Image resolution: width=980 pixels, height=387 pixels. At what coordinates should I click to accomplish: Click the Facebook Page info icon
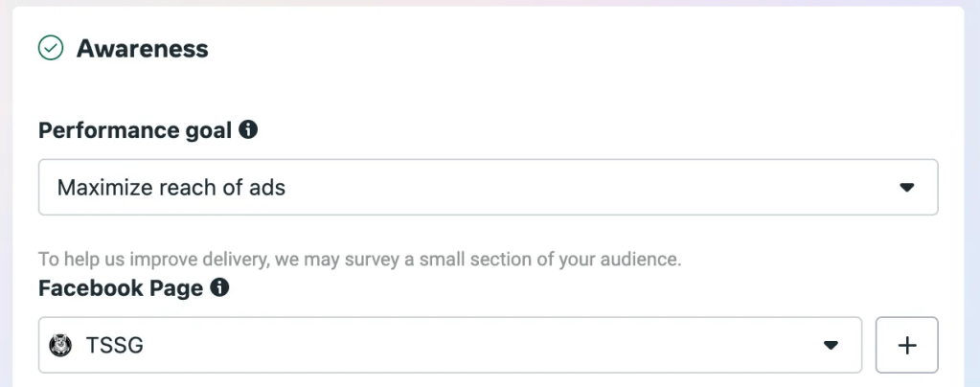[219, 287]
